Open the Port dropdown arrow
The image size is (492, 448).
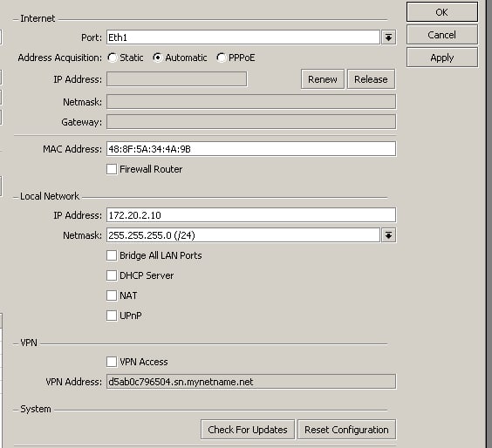coord(388,37)
